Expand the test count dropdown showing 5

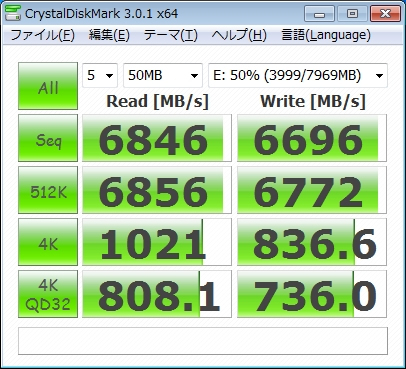coord(100,75)
